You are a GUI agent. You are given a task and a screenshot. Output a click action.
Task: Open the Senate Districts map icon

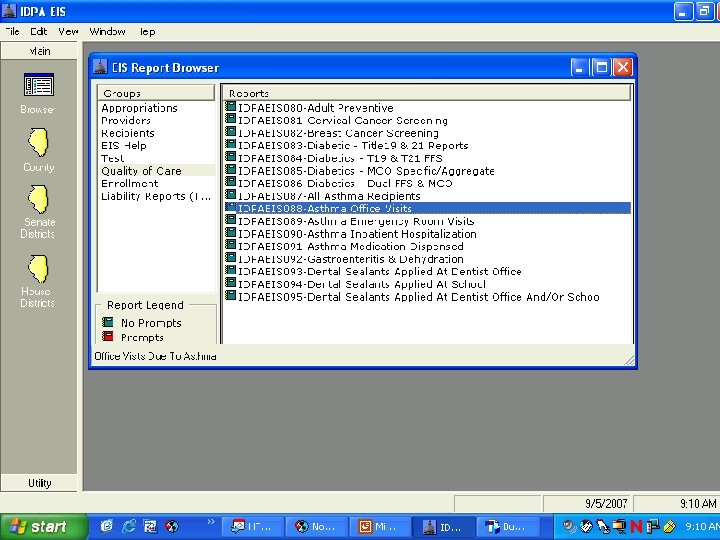point(39,199)
